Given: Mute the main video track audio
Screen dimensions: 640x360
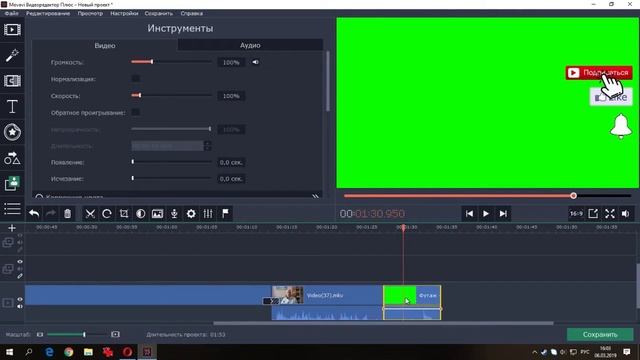Looking at the screenshot, I should [x=20, y=306].
